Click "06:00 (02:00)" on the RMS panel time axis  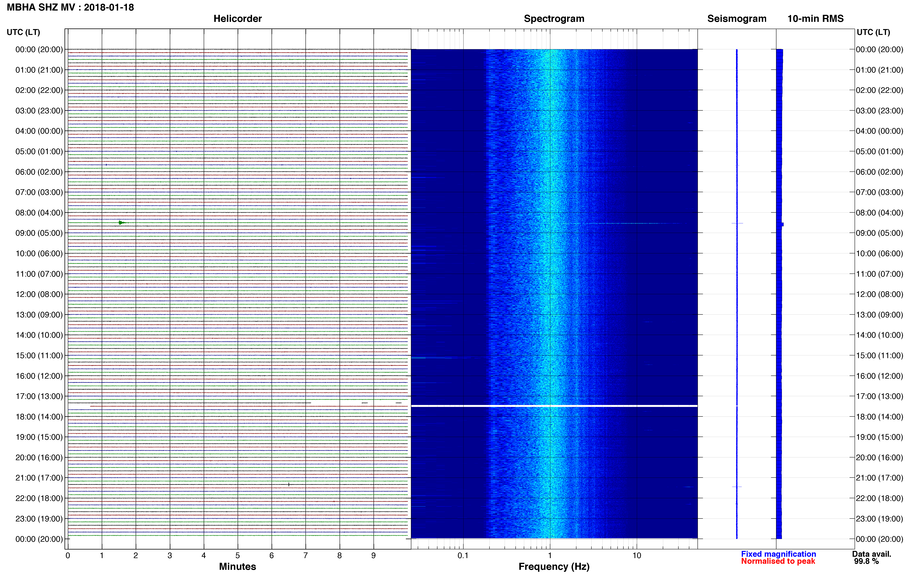(x=879, y=172)
